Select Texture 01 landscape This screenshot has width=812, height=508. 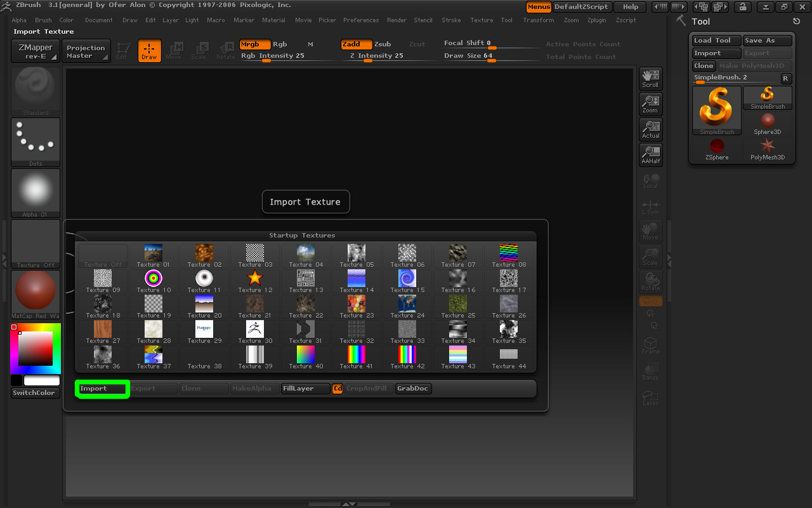click(x=154, y=256)
